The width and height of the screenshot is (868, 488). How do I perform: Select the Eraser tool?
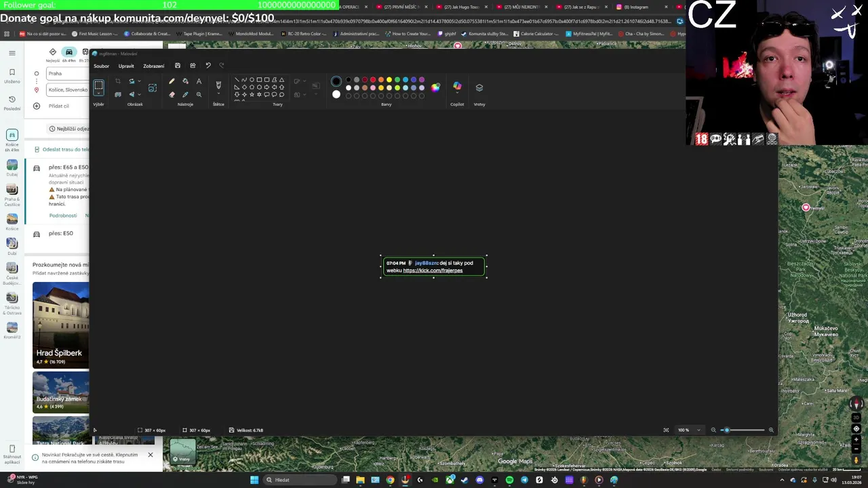[172, 94]
